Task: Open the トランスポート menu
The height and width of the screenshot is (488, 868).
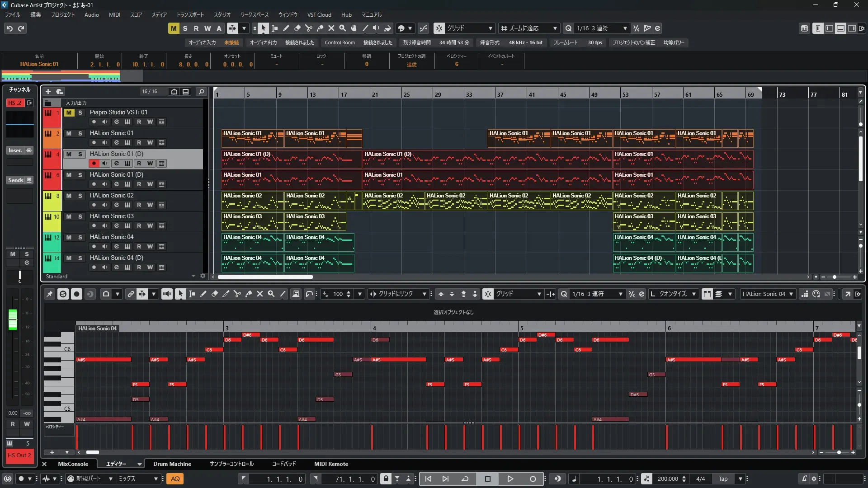Action: (x=190, y=14)
